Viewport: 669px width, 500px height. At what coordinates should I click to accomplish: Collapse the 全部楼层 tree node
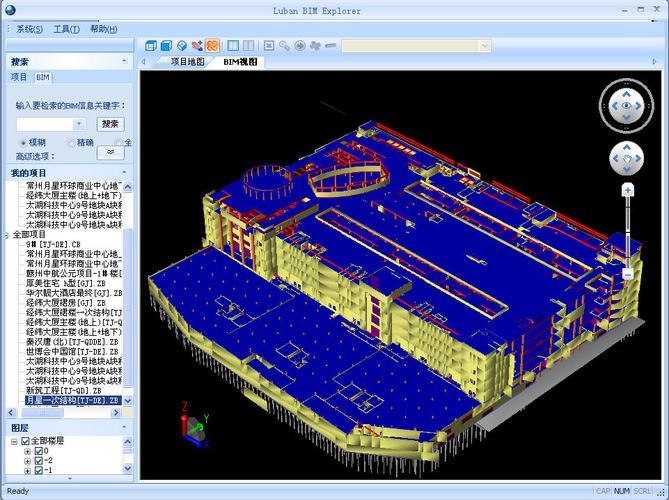tap(14, 442)
